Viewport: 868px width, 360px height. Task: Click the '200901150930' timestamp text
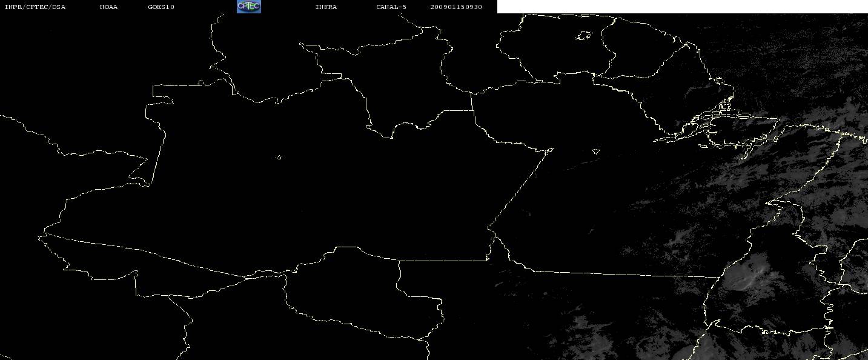[x=456, y=7]
